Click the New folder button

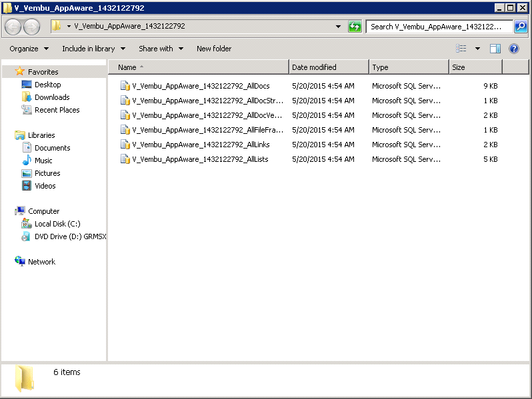tap(214, 49)
